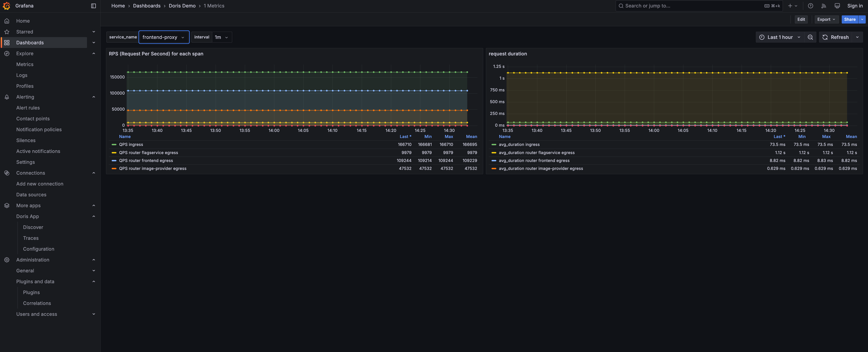The width and height of the screenshot is (868, 352).
Task: Open the Connections icon in sidebar
Action: pyautogui.click(x=7, y=173)
